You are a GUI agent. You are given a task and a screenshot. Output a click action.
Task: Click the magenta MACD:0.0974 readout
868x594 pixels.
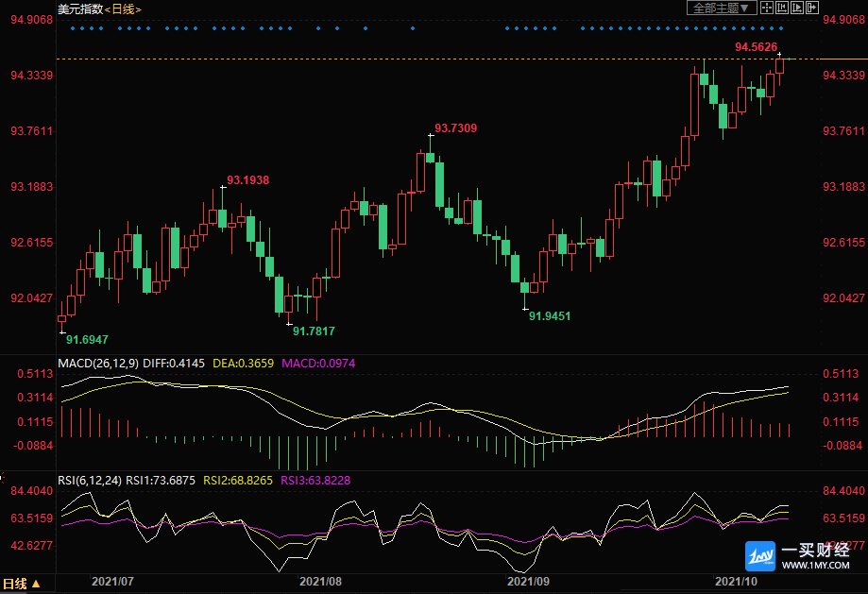coord(318,364)
